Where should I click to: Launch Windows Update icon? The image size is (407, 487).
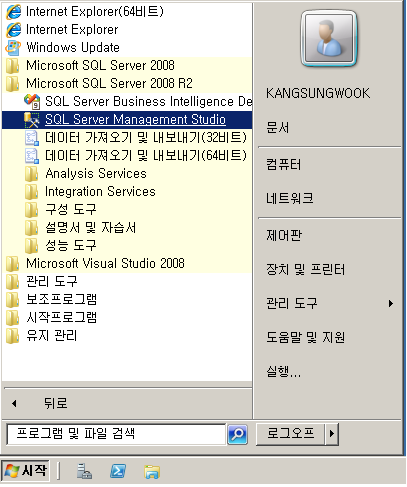tap(13, 48)
